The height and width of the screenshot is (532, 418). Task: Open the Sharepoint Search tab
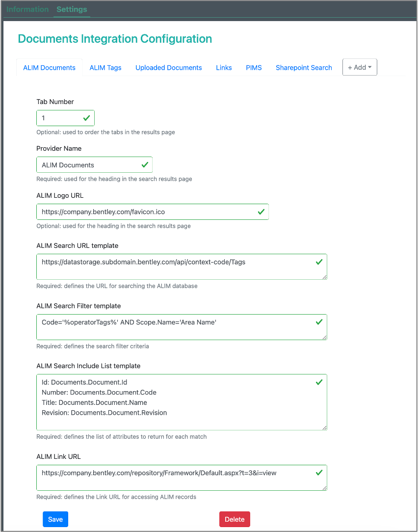pyautogui.click(x=304, y=68)
